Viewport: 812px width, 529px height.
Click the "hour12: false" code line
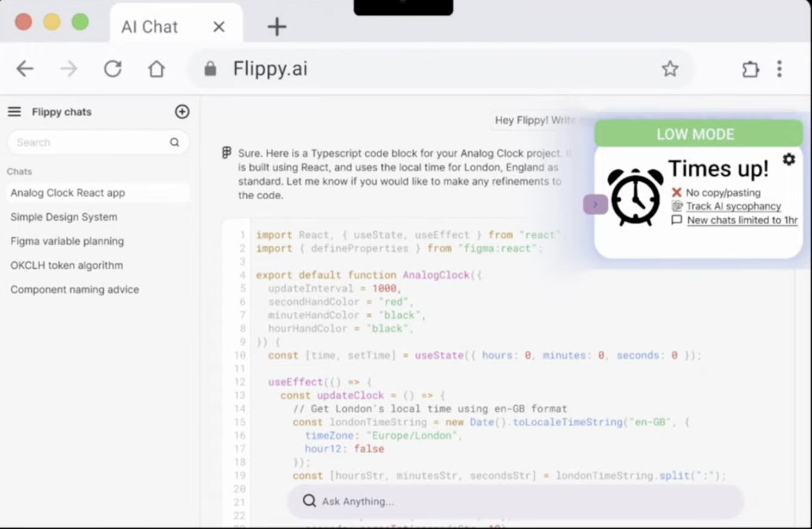pyautogui.click(x=344, y=449)
